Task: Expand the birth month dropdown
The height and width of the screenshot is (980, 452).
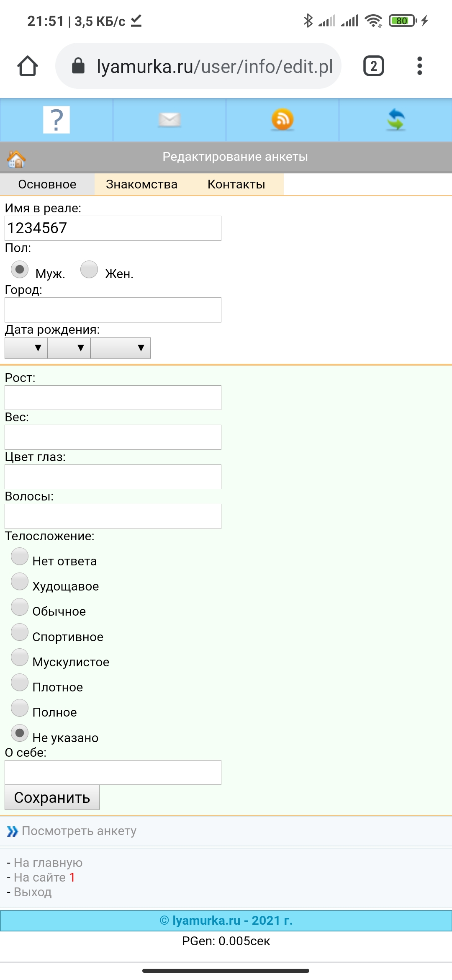Action: (x=69, y=348)
